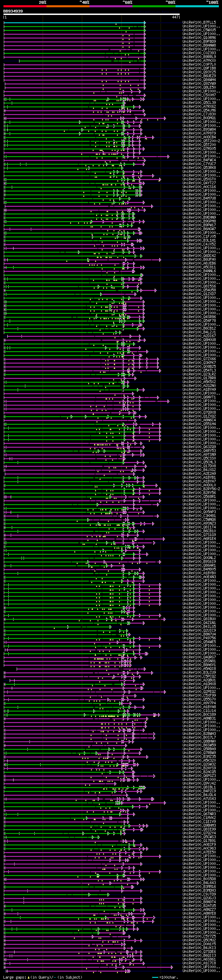Image resolution: width=222 pixels, height=980 pixels.
Task: Click the UniRef100_Q6DC42 label
Action: point(199,256)
